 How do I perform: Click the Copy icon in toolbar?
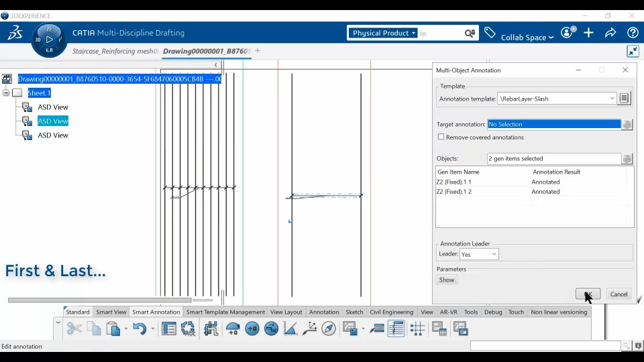tap(94, 328)
